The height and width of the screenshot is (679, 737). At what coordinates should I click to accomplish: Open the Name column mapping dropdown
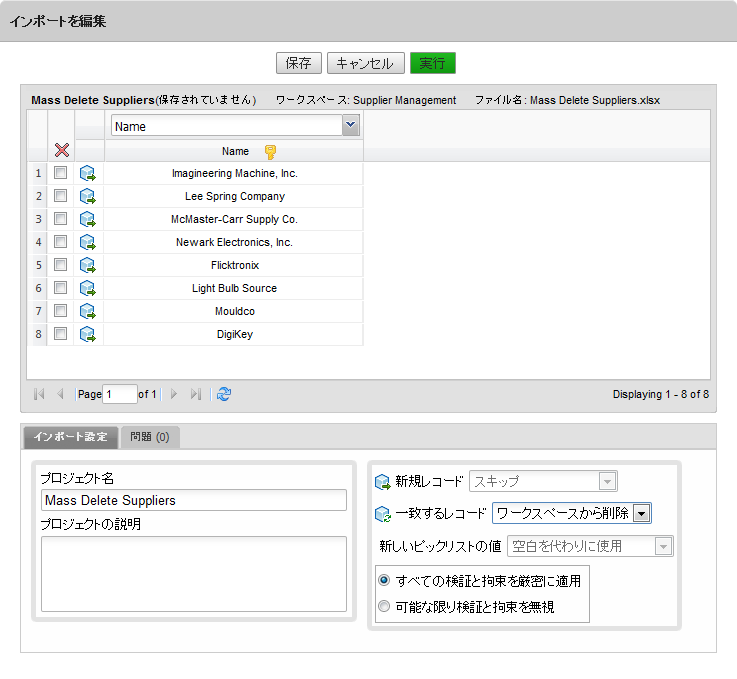pos(351,125)
